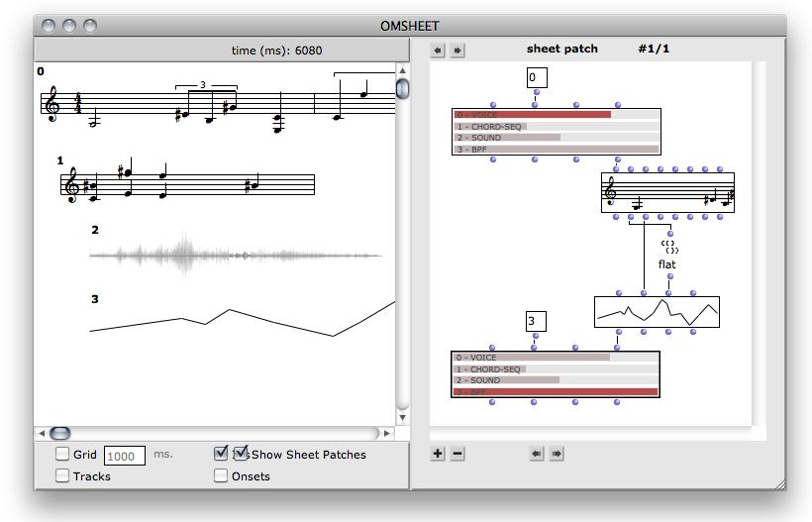Uncheck the Show Sheet Patches checkbox
This screenshot has width=812, height=522.
coord(223,454)
